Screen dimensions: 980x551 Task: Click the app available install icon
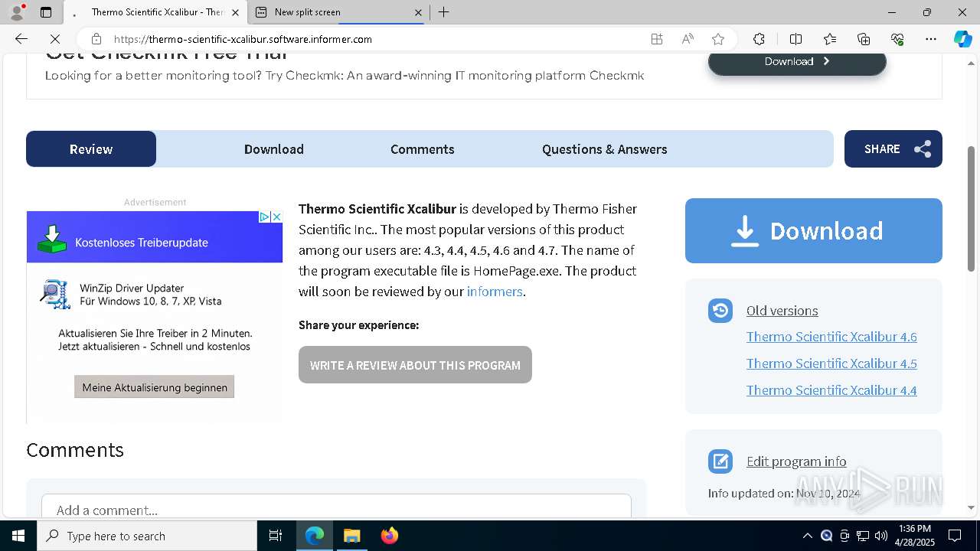point(657,39)
